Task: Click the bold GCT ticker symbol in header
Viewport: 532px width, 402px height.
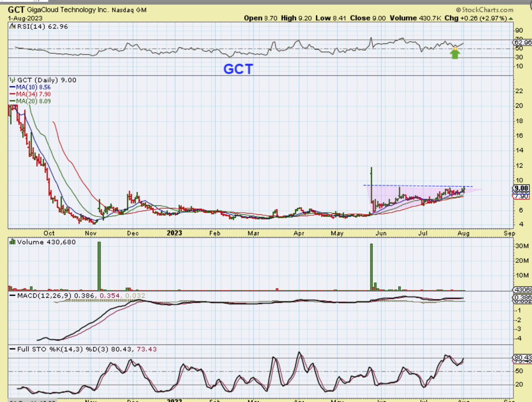Action: click(x=17, y=9)
